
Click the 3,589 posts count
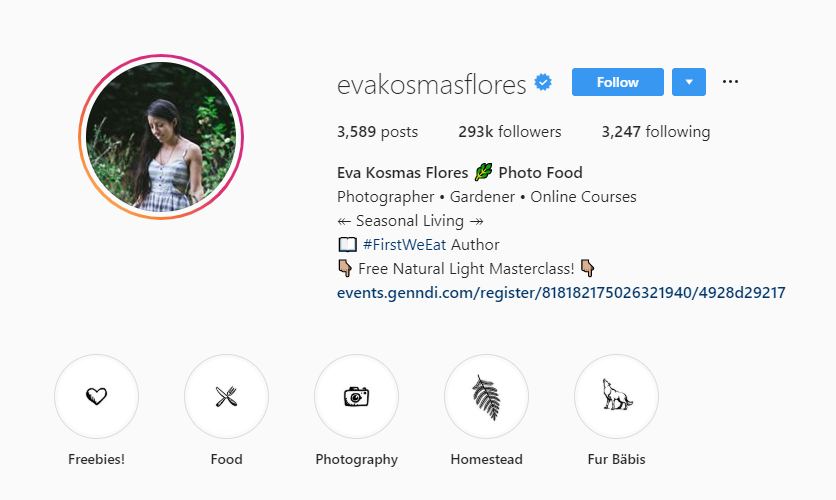coord(377,132)
